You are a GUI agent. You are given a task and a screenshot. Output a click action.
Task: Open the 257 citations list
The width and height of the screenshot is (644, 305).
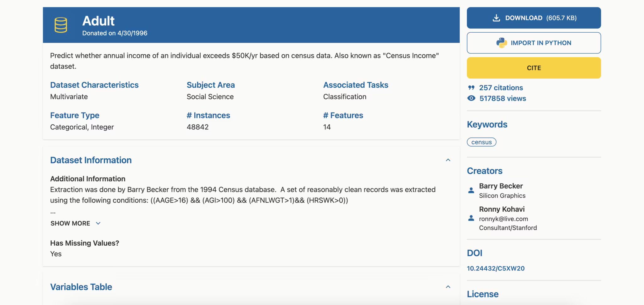(x=501, y=88)
